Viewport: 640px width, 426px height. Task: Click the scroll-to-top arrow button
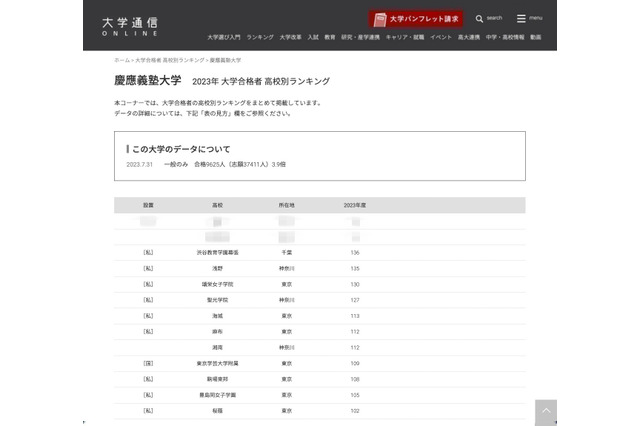pos(546,412)
